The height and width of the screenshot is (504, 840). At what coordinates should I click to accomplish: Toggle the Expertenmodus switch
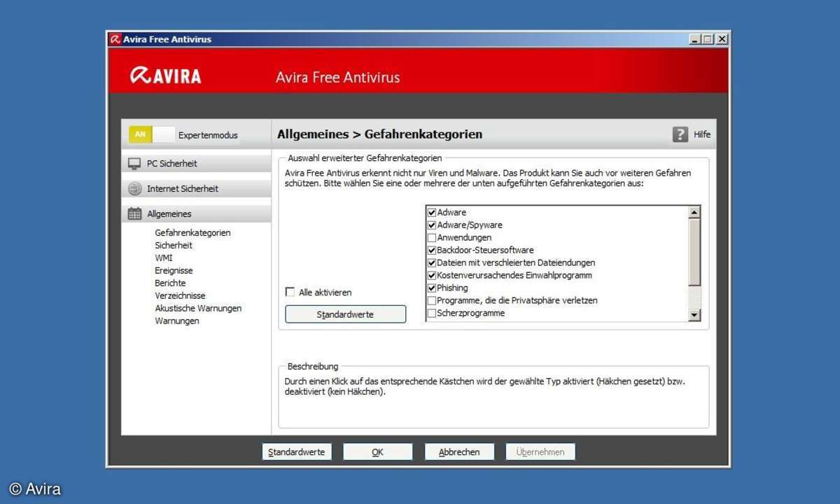click(150, 134)
